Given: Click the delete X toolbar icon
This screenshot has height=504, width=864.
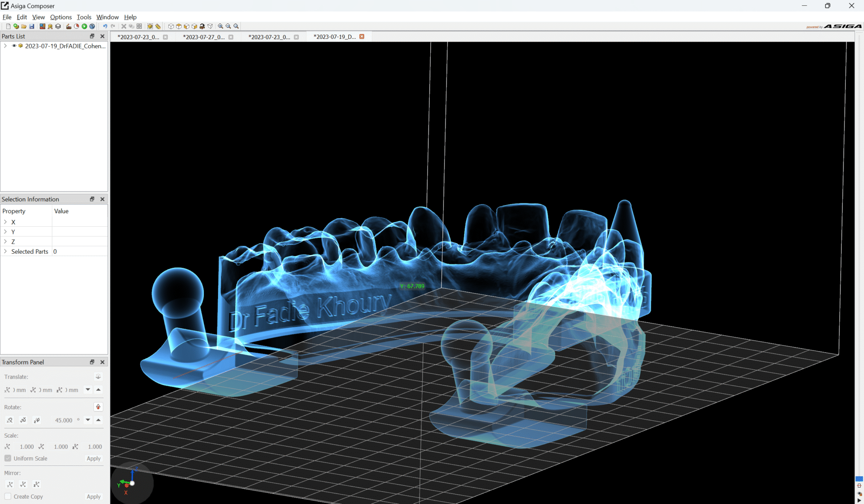Looking at the screenshot, I should click(124, 26).
